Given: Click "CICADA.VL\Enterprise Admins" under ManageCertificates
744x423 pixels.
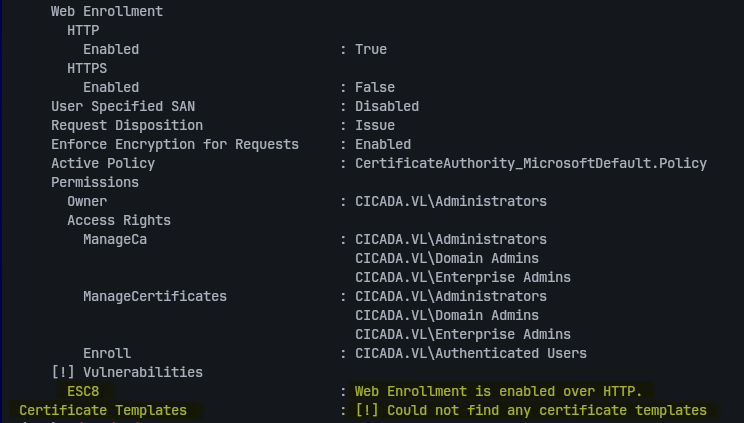Looking at the screenshot, I should click(463, 334).
